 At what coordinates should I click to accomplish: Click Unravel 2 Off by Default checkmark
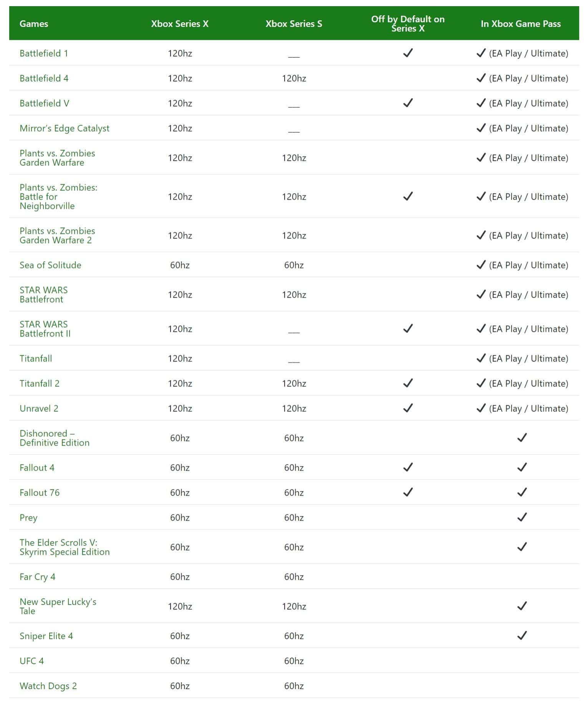tap(408, 408)
